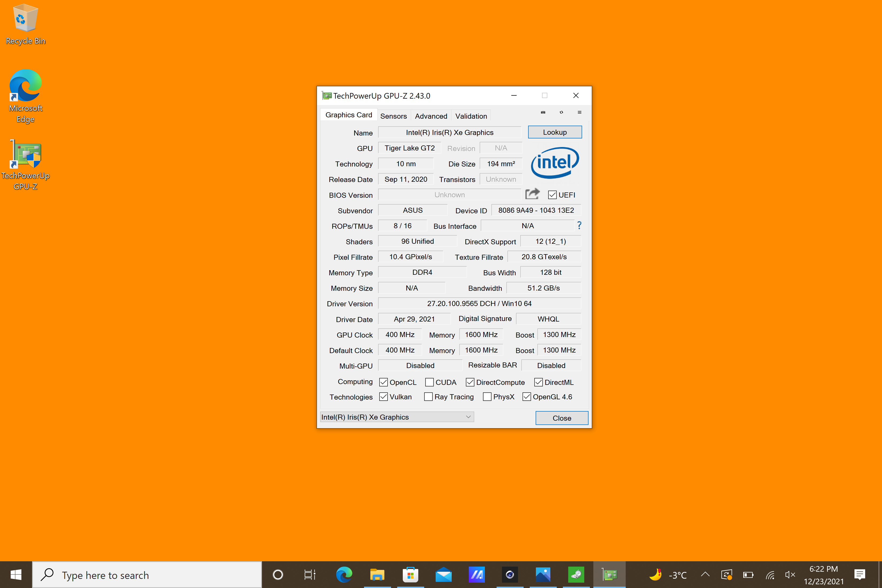Click the Bus Interface question mark icon

point(579,225)
